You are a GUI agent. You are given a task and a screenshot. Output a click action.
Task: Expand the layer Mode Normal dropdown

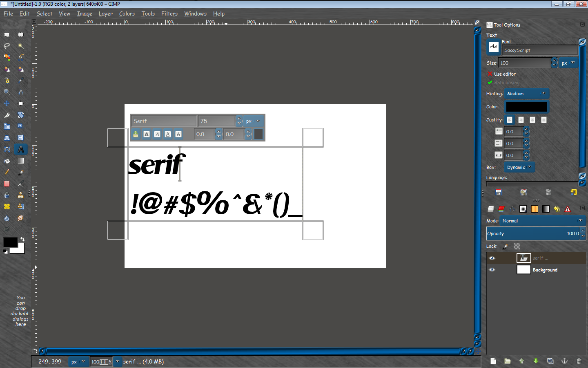point(543,221)
